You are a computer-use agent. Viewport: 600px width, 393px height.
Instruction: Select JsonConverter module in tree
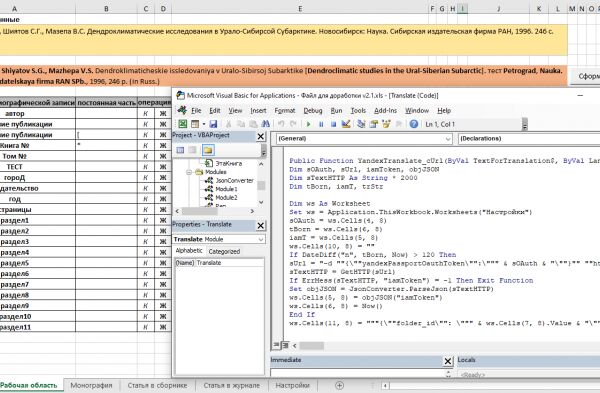pos(234,180)
